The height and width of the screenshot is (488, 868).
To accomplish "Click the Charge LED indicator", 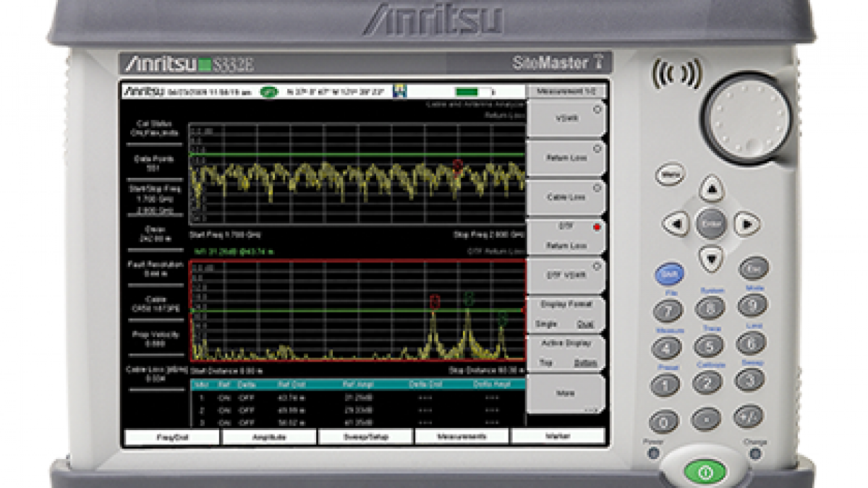I will [755, 453].
